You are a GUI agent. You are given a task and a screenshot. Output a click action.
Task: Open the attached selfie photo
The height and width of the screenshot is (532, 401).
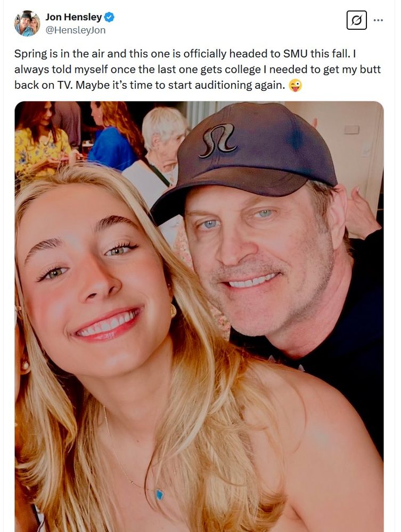pyautogui.click(x=199, y=317)
